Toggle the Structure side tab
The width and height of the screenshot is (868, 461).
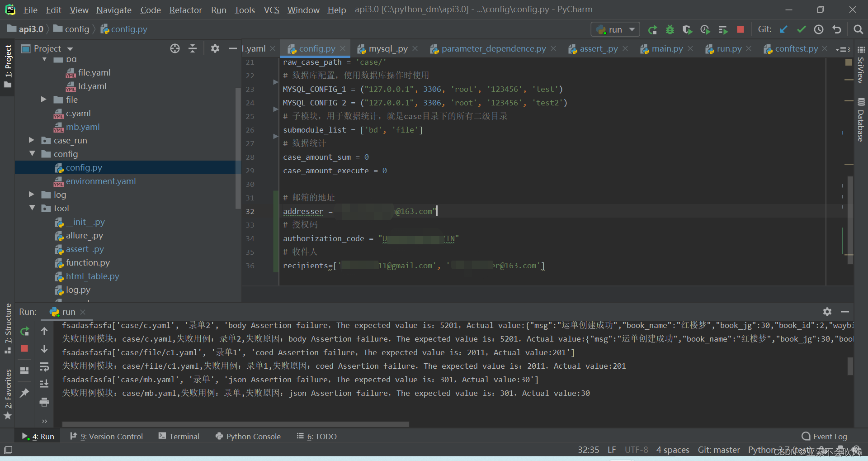(x=8, y=328)
